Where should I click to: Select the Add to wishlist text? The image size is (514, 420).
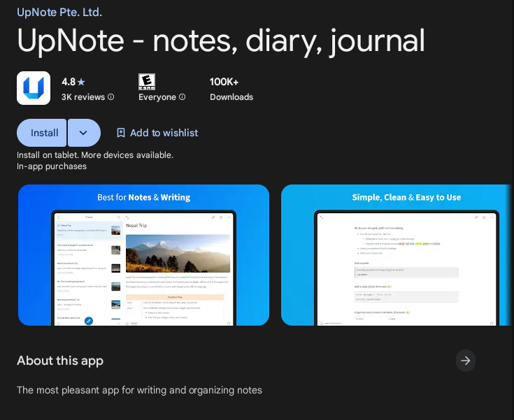[164, 133]
